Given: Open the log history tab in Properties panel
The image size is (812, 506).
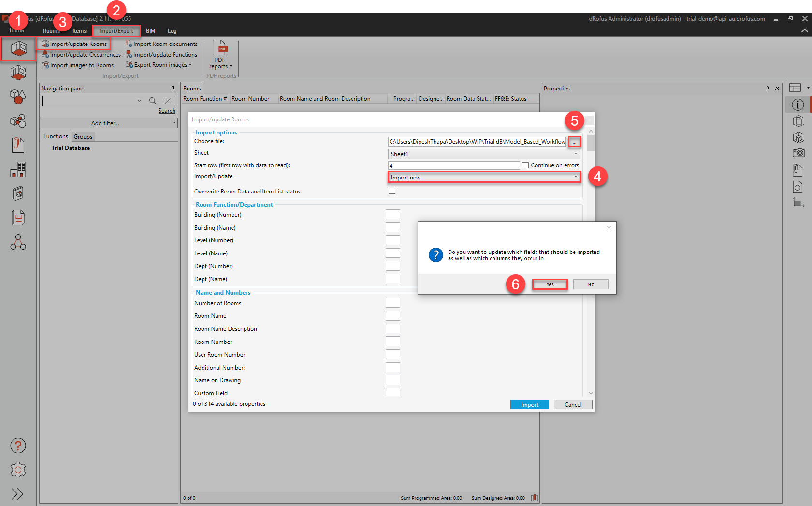Looking at the screenshot, I should 797,187.
